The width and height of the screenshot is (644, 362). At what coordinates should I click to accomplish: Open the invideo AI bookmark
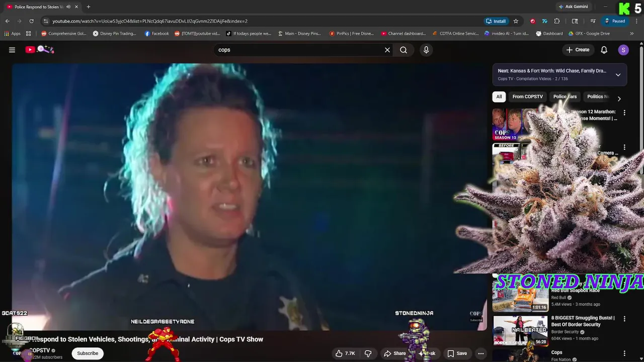coord(507,34)
